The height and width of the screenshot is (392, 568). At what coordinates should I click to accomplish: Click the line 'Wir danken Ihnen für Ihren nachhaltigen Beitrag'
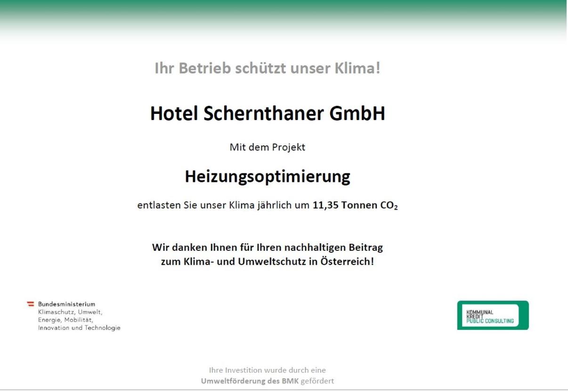click(x=268, y=247)
